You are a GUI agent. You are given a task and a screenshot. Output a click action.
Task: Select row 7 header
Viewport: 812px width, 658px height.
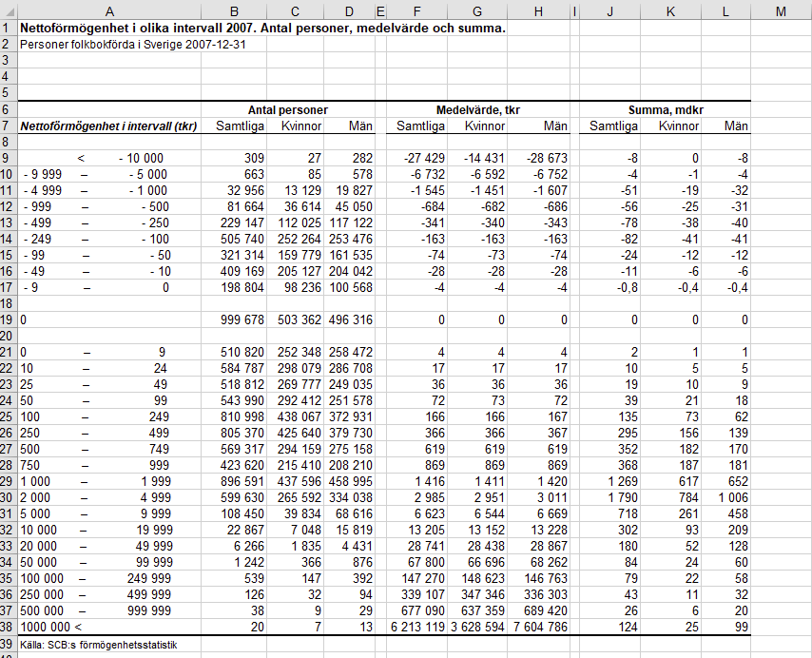pos(8,126)
